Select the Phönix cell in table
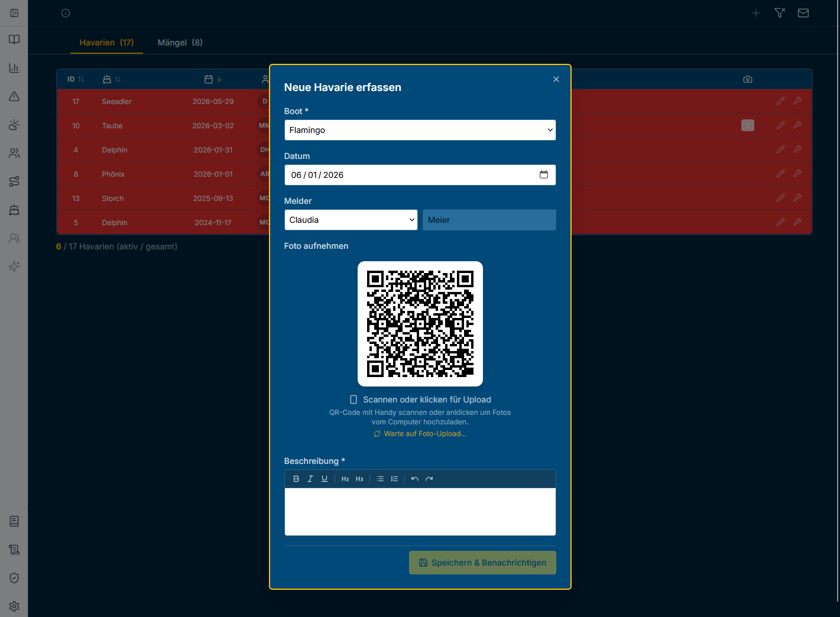Screen dimensions: 840x617 point(113,174)
